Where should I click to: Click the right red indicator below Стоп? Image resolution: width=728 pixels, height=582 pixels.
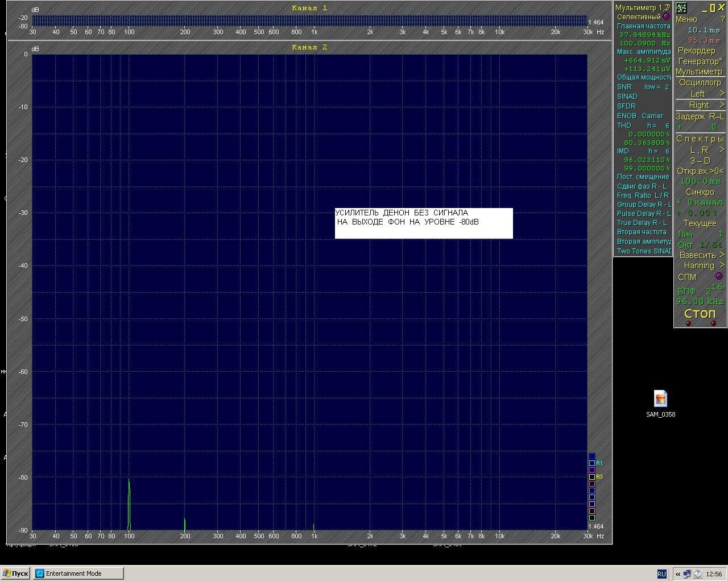pyautogui.click(x=713, y=323)
